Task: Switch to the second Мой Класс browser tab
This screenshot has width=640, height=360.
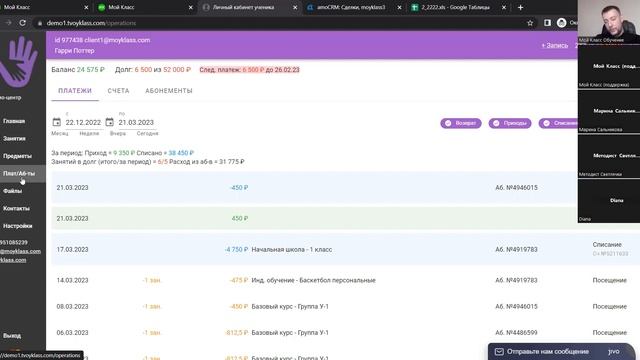Action: tap(121, 7)
